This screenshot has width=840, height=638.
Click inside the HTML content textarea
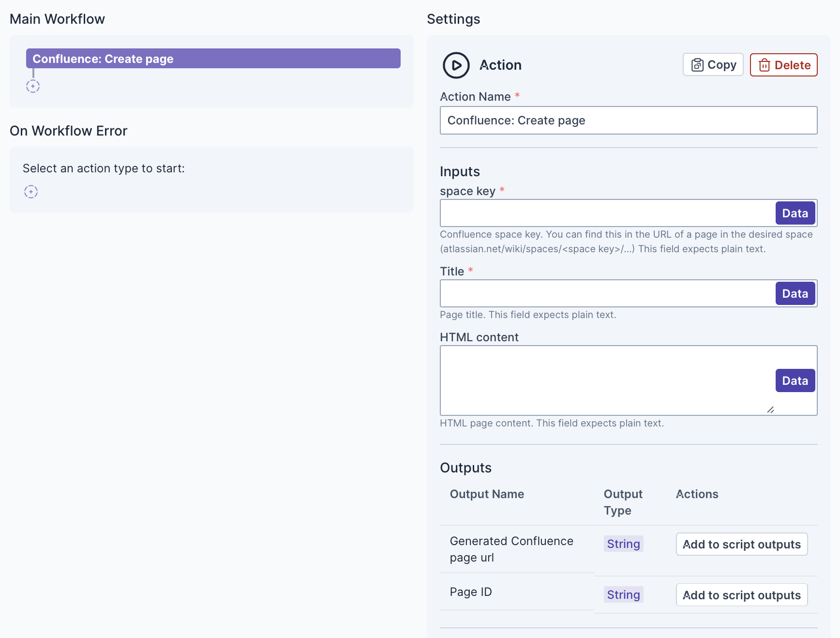click(605, 380)
